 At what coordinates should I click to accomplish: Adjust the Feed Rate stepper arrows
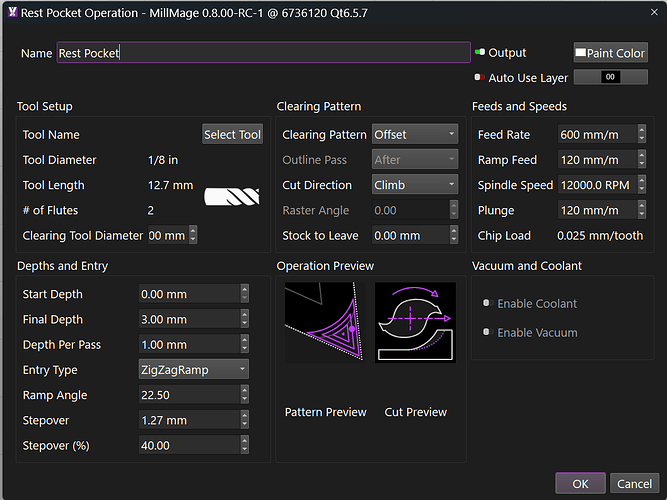tap(641, 134)
